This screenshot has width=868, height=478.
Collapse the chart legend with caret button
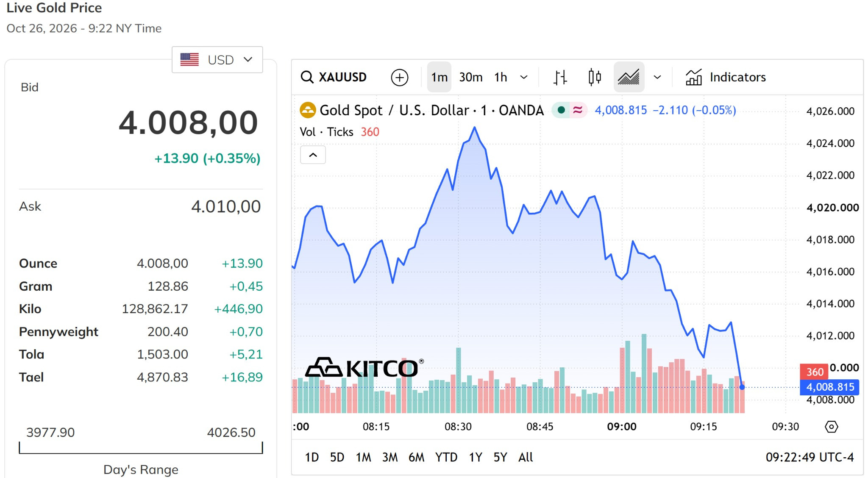click(313, 155)
